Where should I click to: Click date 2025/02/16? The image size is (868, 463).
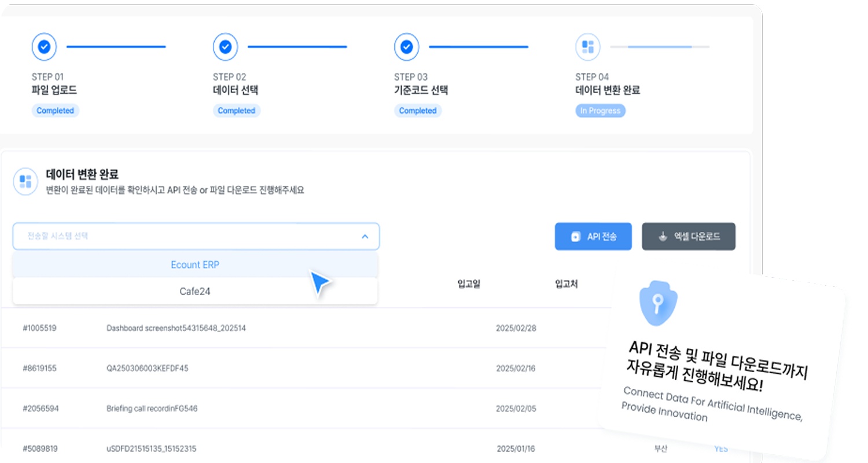516,368
